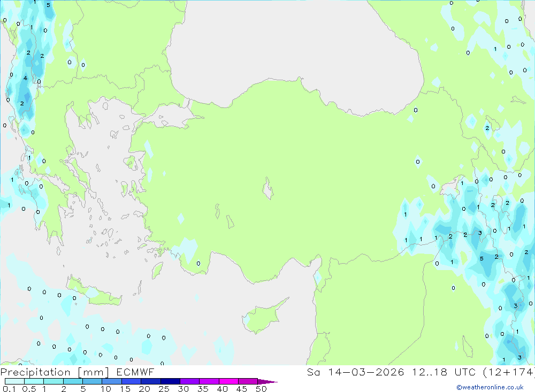Click the "20" legend scale label
Screen dimensions: 535x392
(144, 389)
